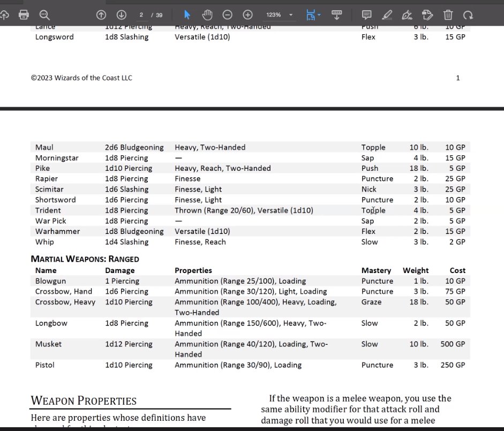Open the 123% zoom level dropdown
504x431 pixels.
[280, 15]
